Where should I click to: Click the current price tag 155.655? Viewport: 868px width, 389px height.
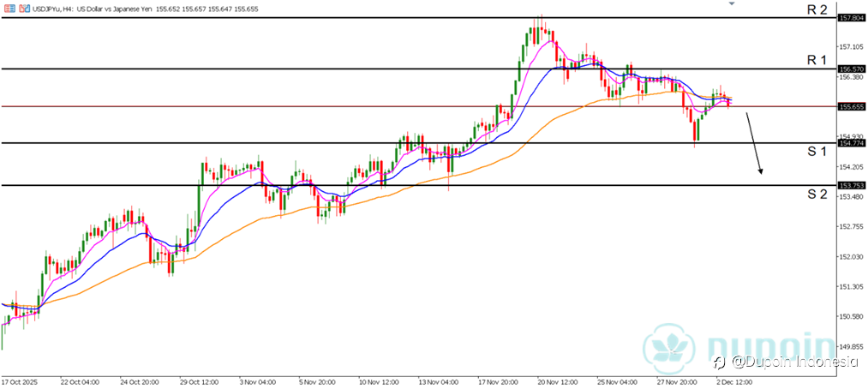click(x=851, y=106)
